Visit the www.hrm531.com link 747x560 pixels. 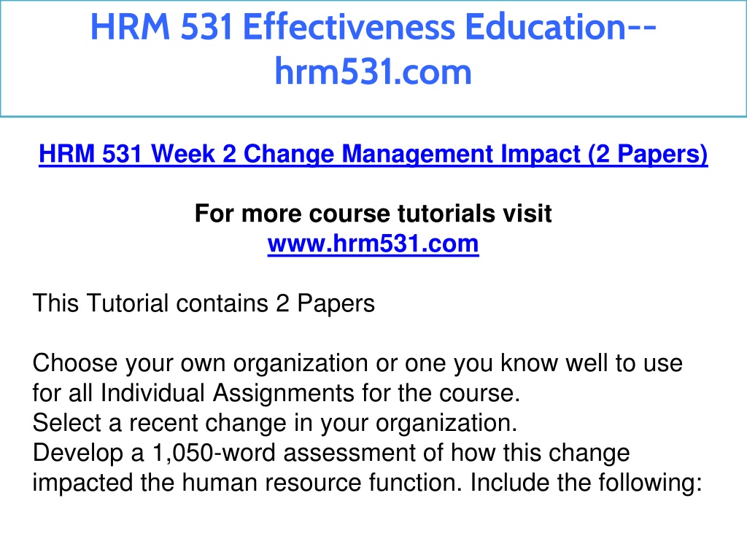[x=373, y=244]
